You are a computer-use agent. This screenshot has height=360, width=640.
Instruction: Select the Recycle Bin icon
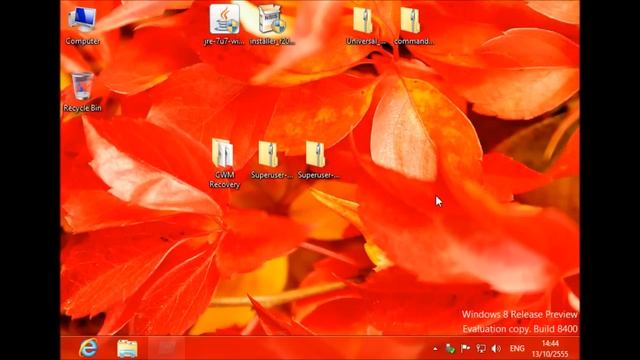coord(82,92)
